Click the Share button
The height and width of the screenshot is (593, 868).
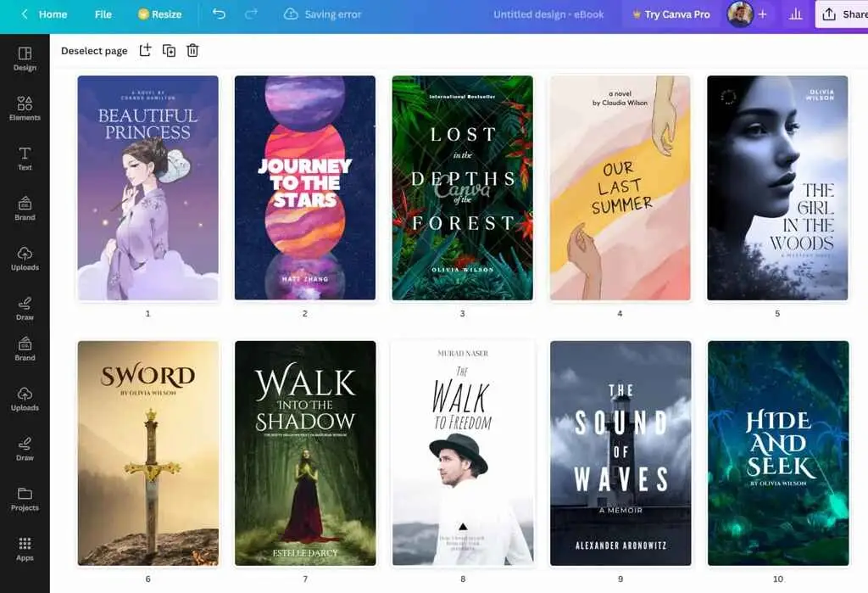point(843,14)
